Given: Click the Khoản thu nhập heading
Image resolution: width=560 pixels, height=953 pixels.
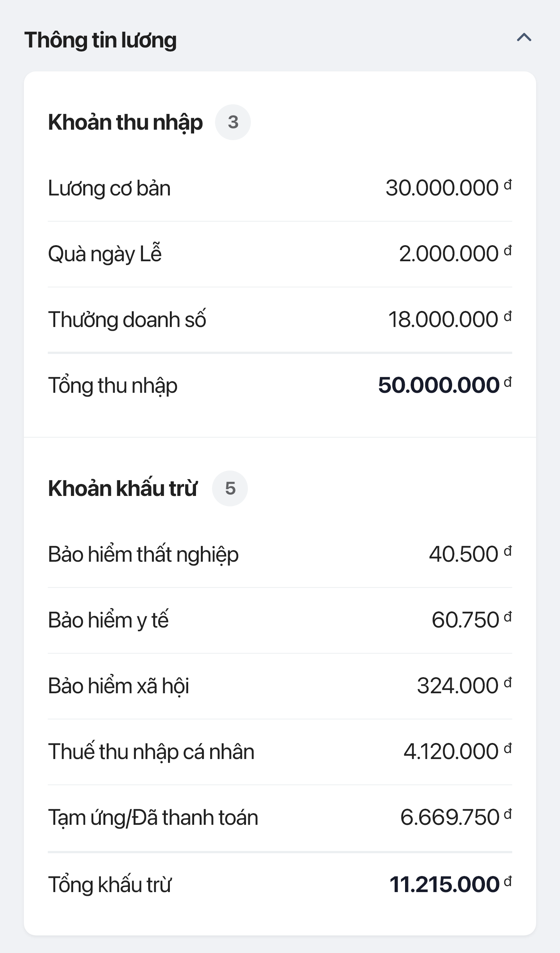Looking at the screenshot, I should point(125,122).
